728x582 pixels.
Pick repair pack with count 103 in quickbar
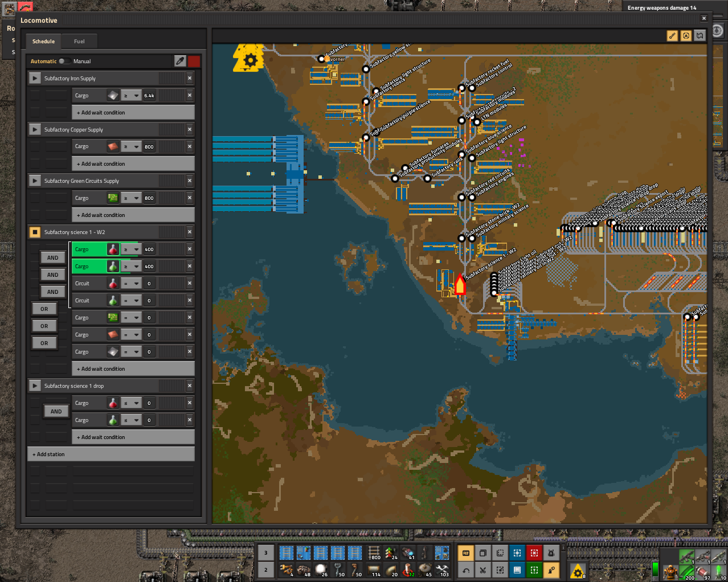[442, 569]
